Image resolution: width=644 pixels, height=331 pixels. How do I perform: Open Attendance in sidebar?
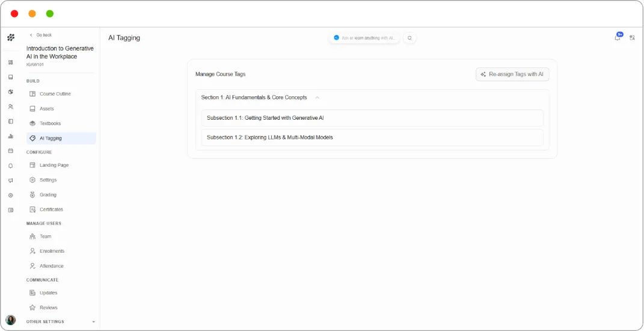tap(61, 265)
